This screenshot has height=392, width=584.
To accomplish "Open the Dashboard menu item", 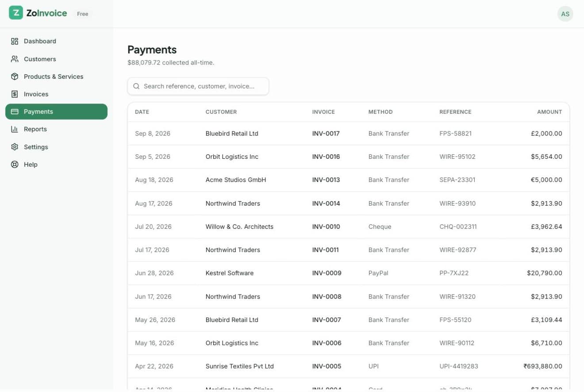I will (x=56, y=41).
